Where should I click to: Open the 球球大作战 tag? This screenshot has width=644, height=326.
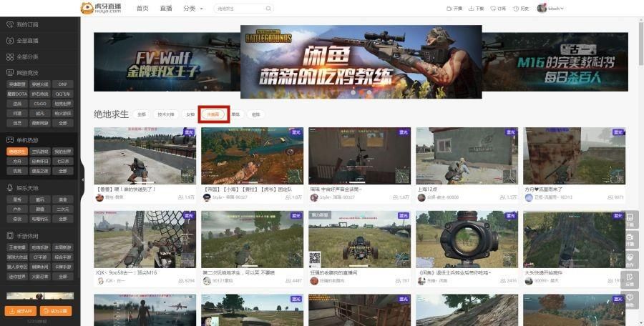(17, 257)
